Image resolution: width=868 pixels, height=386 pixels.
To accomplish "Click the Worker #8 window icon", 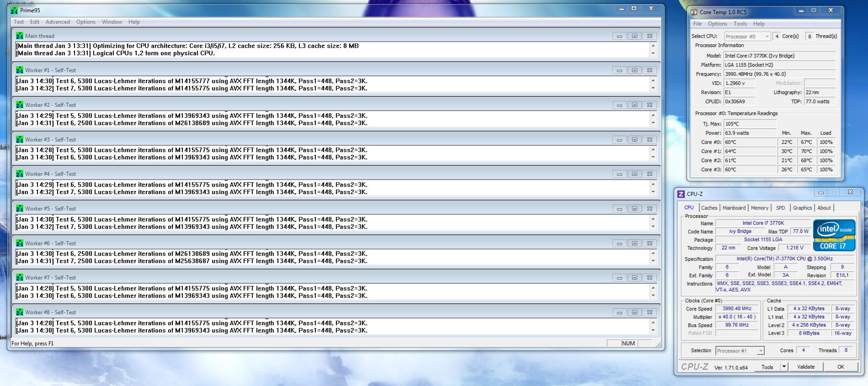I will tap(20, 312).
